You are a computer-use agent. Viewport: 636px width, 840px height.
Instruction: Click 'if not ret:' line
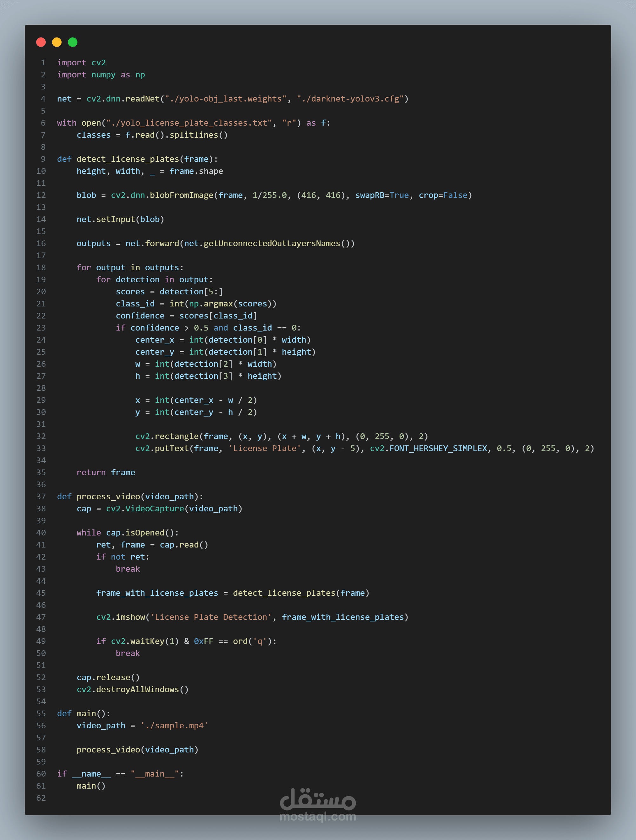coord(123,557)
